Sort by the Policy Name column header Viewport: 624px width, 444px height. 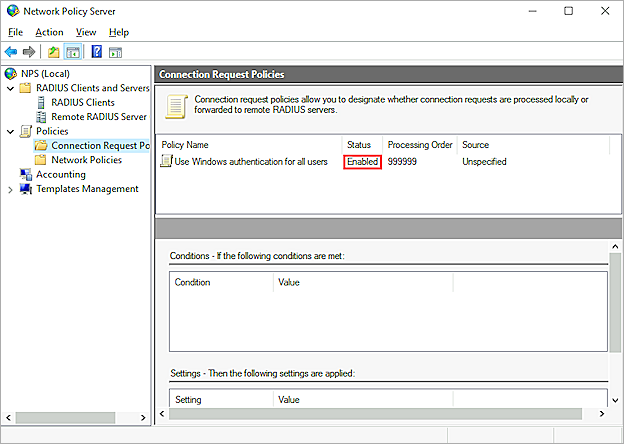pyautogui.click(x=186, y=145)
